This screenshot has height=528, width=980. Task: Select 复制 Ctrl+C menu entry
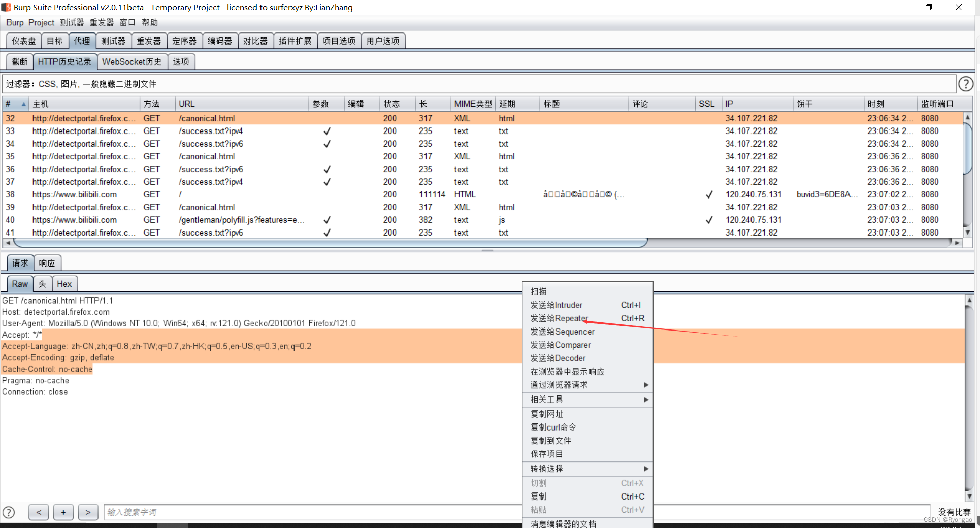[587, 497]
